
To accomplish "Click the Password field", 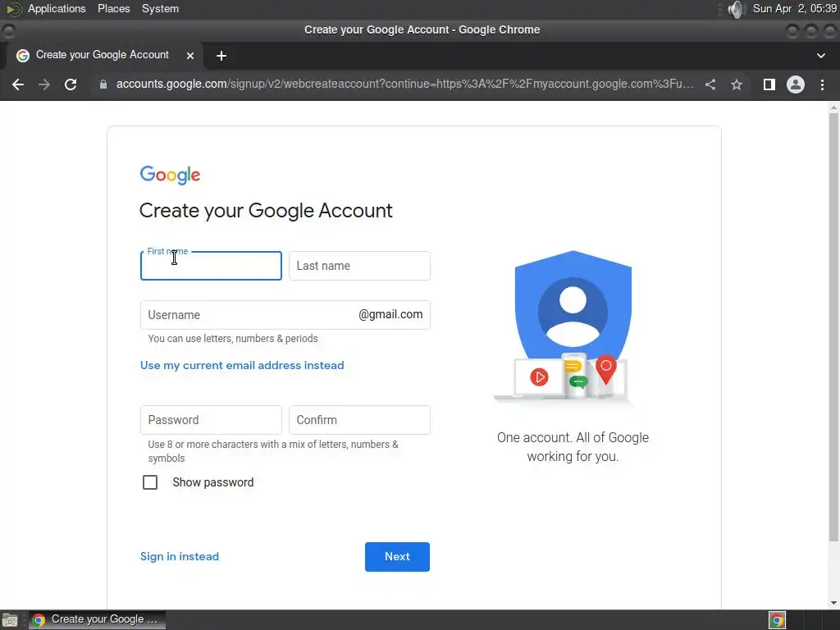I will (211, 420).
